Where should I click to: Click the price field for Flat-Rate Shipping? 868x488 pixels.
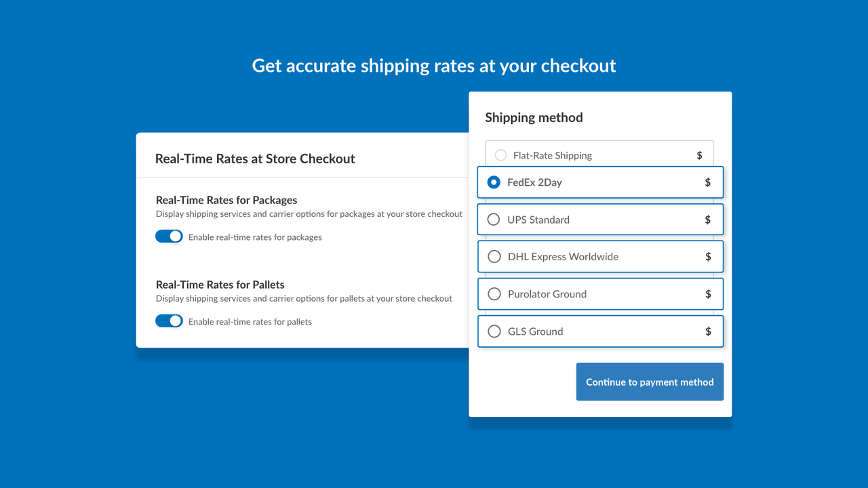(699, 155)
